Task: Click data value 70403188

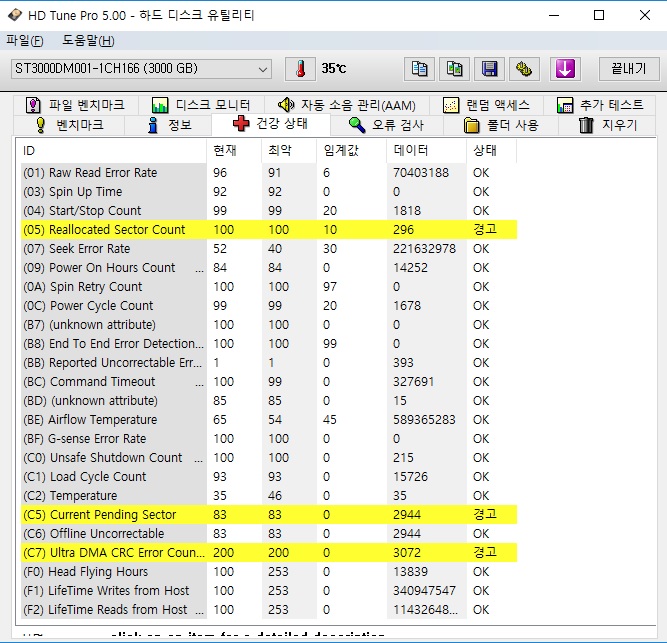Action: pyautogui.click(x=421, y=173)
